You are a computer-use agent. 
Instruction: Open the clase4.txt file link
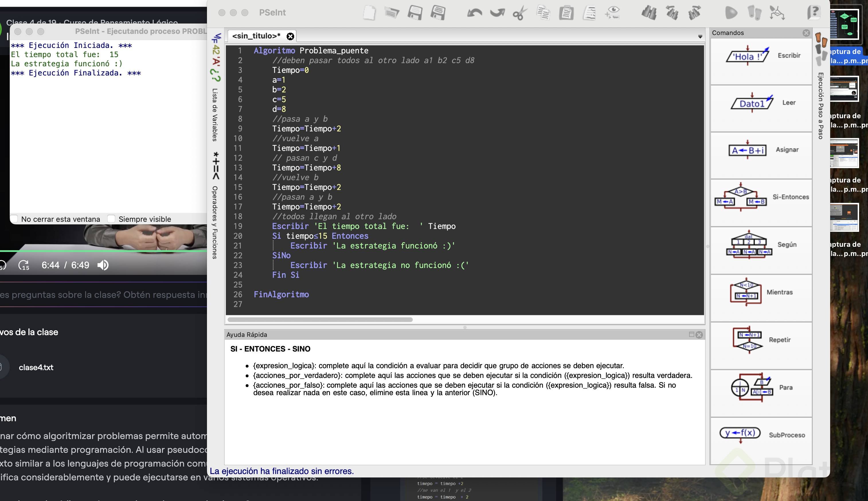tap(36, 368)
